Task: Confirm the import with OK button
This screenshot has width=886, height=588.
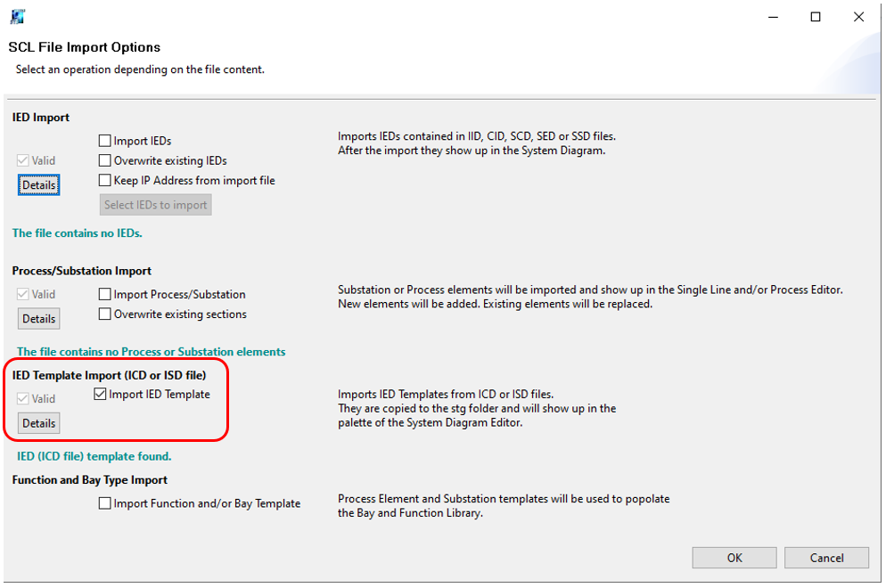Action: coord(734,558)
